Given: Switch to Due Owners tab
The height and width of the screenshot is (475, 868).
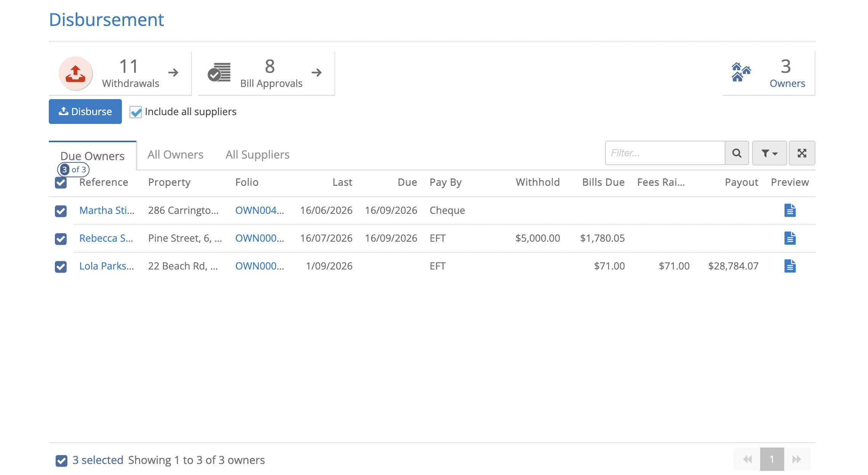Looking at the screenshot, I should (92, 156).
